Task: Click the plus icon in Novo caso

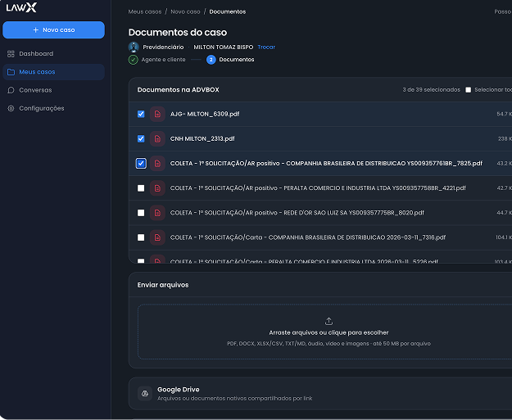Action: [x=36, y=29]
